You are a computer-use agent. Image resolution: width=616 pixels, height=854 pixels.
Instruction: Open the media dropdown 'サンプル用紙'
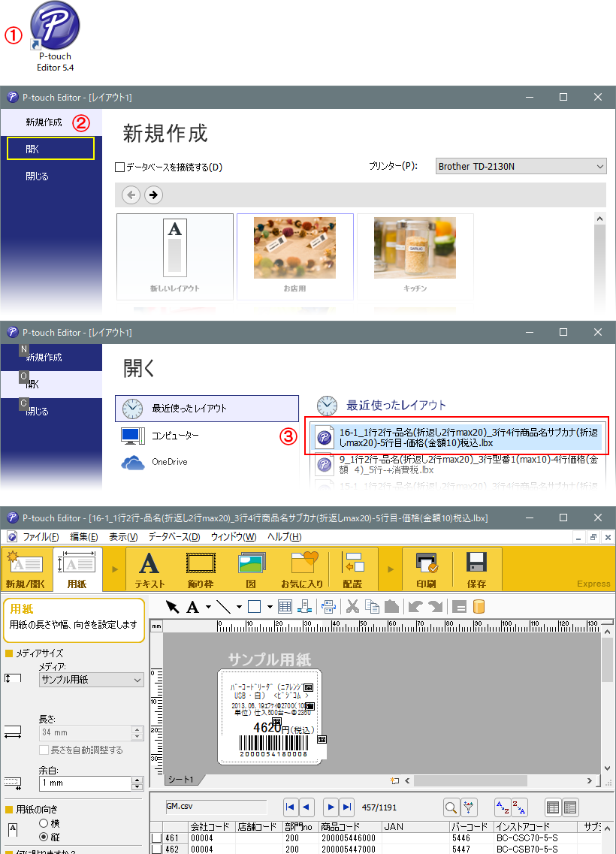click(x=92, y=680)
